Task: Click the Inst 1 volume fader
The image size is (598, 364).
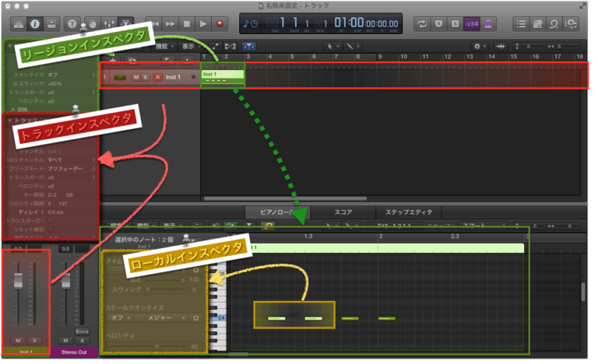Action: coord(18,282)
